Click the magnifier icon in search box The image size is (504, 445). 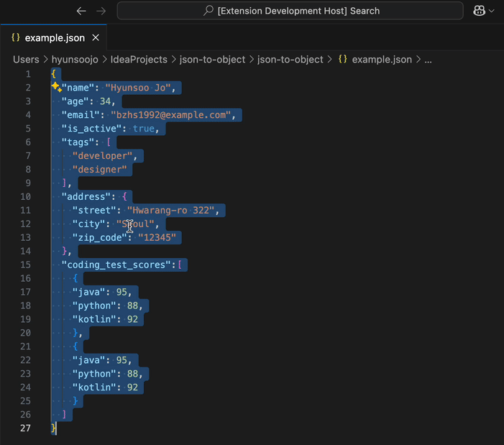tap(209, 11)
